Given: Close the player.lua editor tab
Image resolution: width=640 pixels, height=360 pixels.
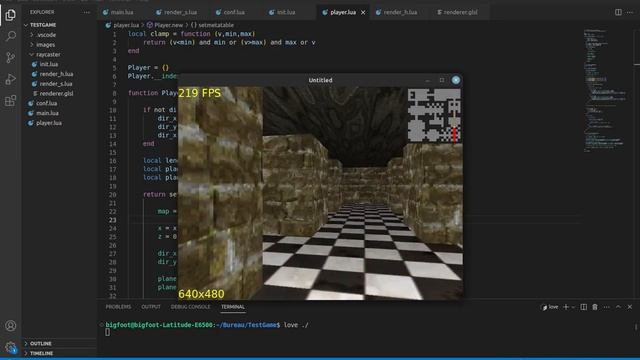Looking at the screenshot, I should click(x=363, y=12).
